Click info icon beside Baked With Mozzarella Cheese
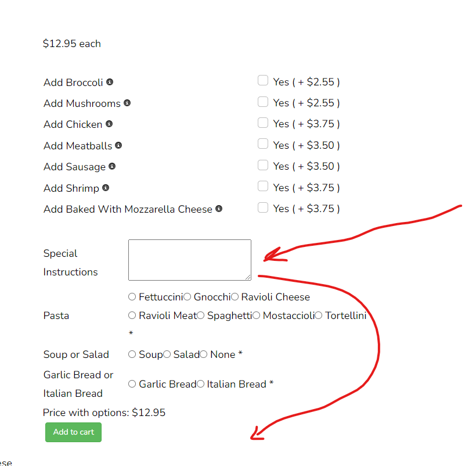Screen dimensions: 476x466 coord(219,209)
